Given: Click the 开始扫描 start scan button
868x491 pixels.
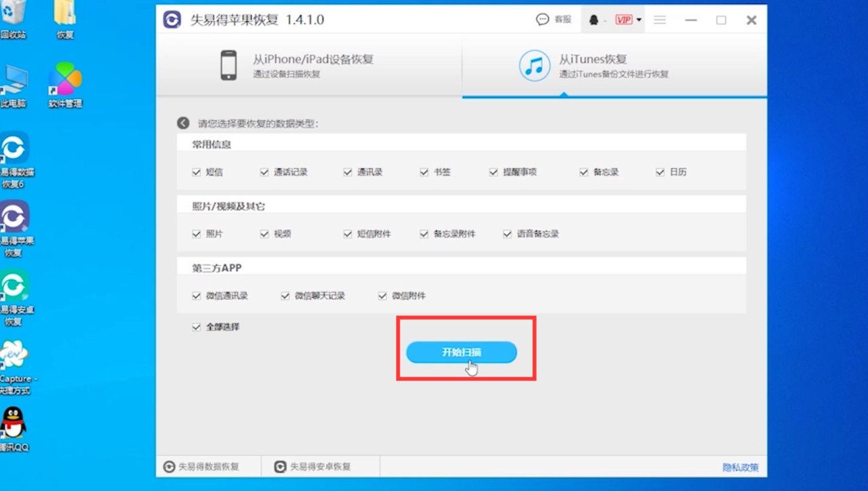Looking at the screenshot, I should tap(462, 352).
